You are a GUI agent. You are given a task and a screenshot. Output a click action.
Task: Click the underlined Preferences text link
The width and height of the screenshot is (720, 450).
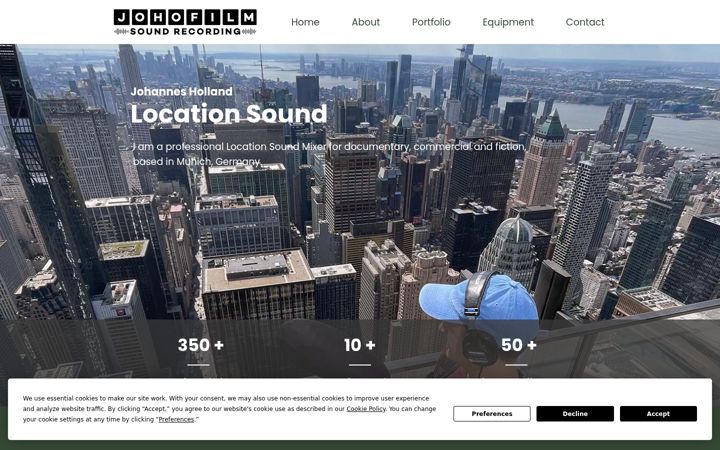point(176,419)
